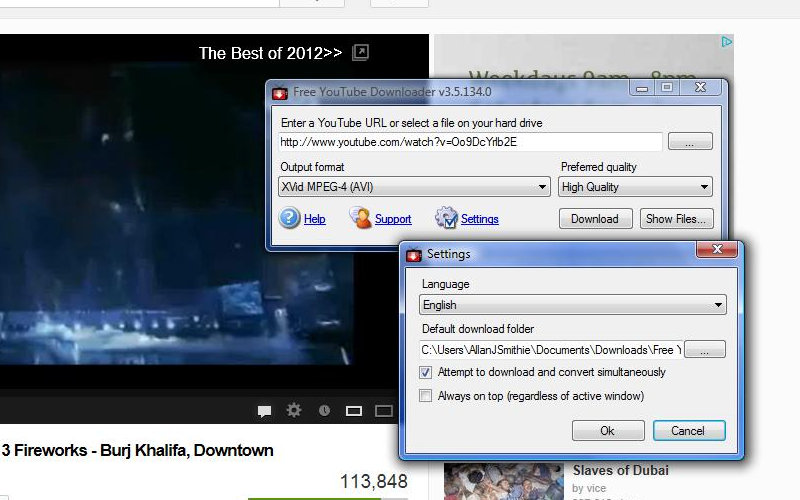The height and width of the screenshot is (500, 800).
Task: Click Slaves of Dubai video title
Action: [x=620, y=470]
